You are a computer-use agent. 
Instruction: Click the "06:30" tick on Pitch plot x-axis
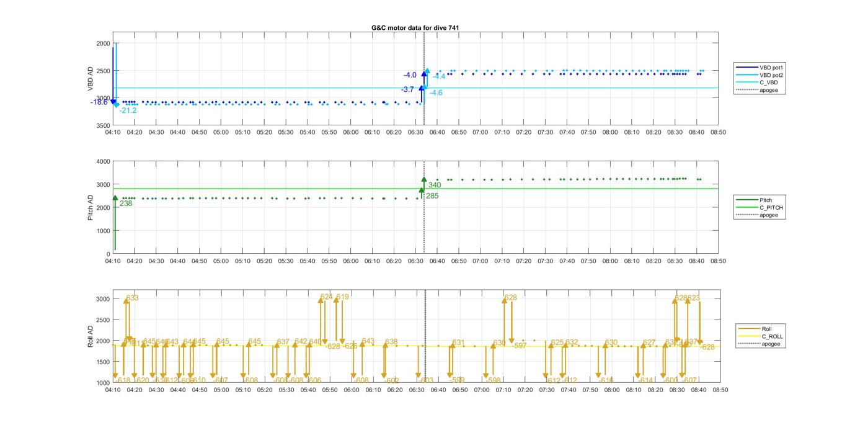click(x=416, y=261)
